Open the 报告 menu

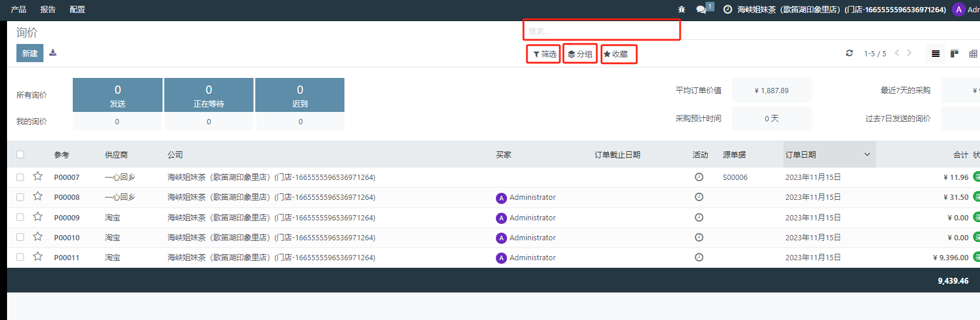(x=48, y=9)
